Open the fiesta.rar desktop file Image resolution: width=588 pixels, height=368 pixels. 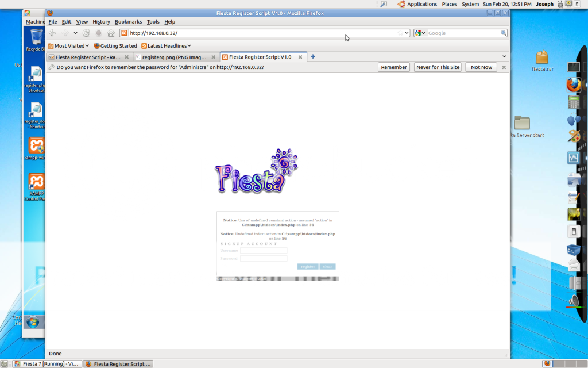(541, 60)
